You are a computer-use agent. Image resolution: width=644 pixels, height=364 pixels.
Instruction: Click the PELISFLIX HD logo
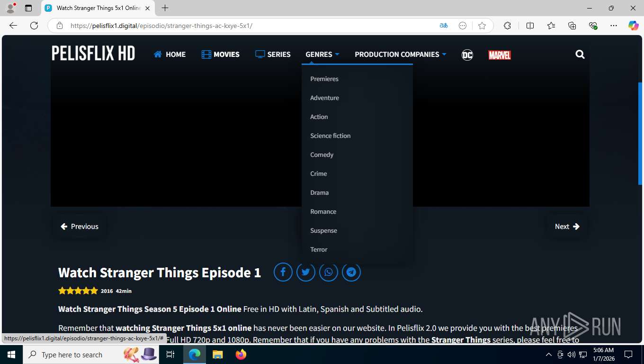coord(93,54)
